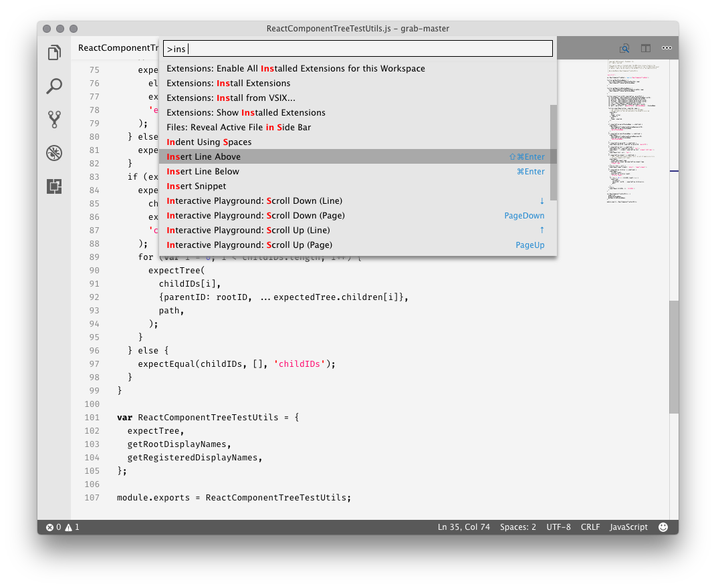Screen dimensions: 716x588
Task: Click the window title ReactComponentTreeTestUtils.js – grab-master
Action: (x=358, y=28)
